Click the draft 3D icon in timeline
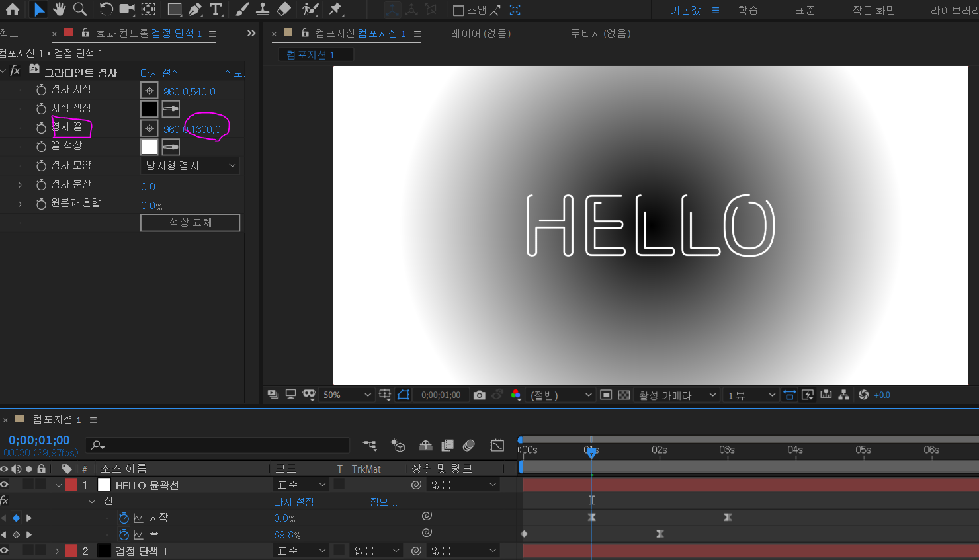The width and height of the screenshot is (979, 560). (x=398, y=445)
